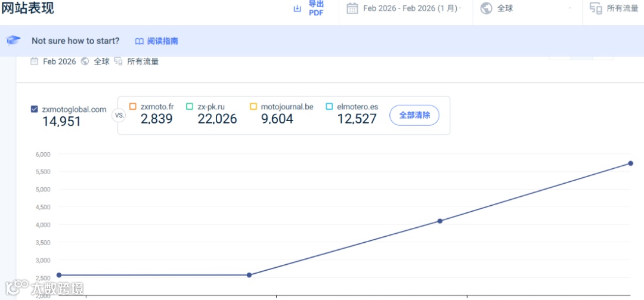This screenshot has height=300, width=644.
Task: Click the graduation cap icon in banner
Action: [13, 41]
